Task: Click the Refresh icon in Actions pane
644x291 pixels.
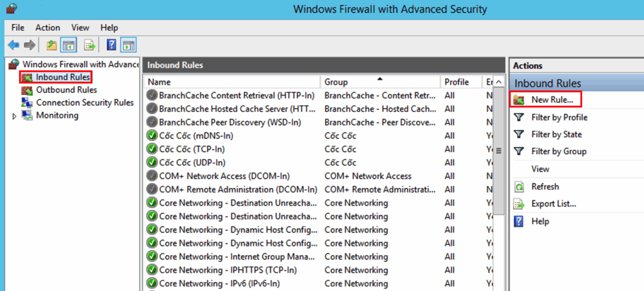Action: pyautogui.click(x=519, y=187)
